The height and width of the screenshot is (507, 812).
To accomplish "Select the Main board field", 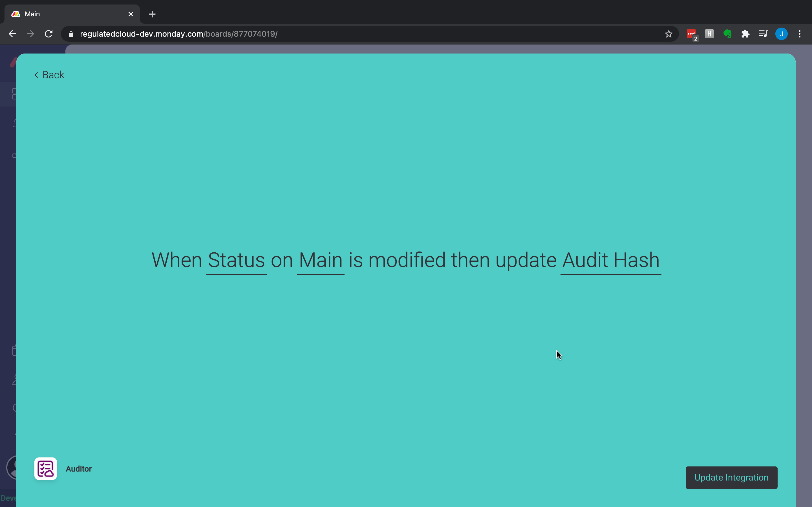I will click(321, 260).
